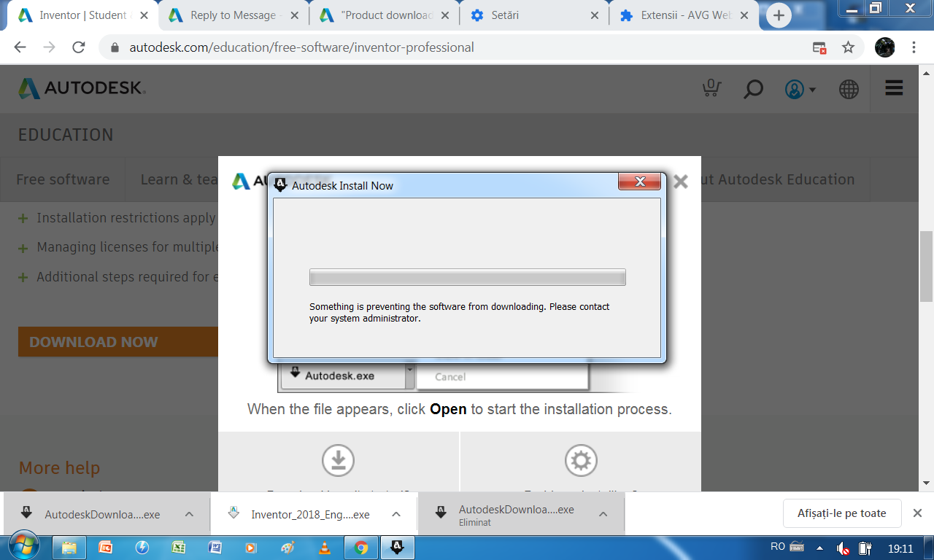
Task: Open the hamburger menu on Autodesk site
Action: (894, 88)
